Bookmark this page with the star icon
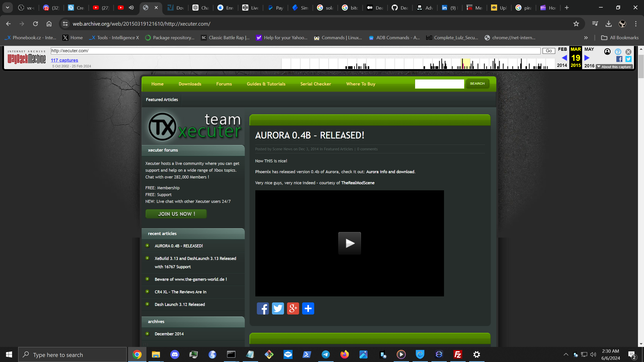This screenshot has height=362, width=644. coord(576,24)
